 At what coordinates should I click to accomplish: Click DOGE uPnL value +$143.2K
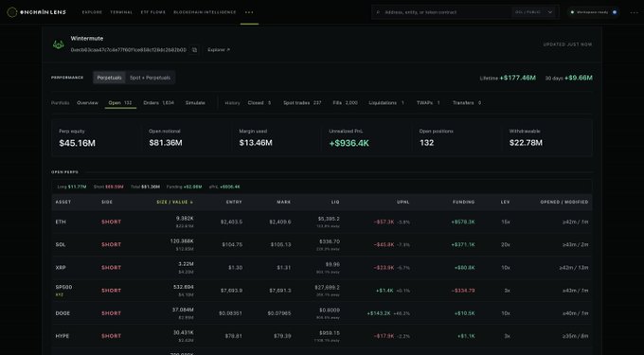coord(379,313)
